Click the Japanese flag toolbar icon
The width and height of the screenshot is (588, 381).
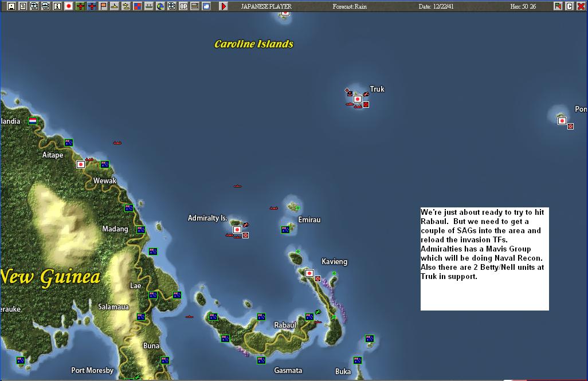tap(69, 6)
